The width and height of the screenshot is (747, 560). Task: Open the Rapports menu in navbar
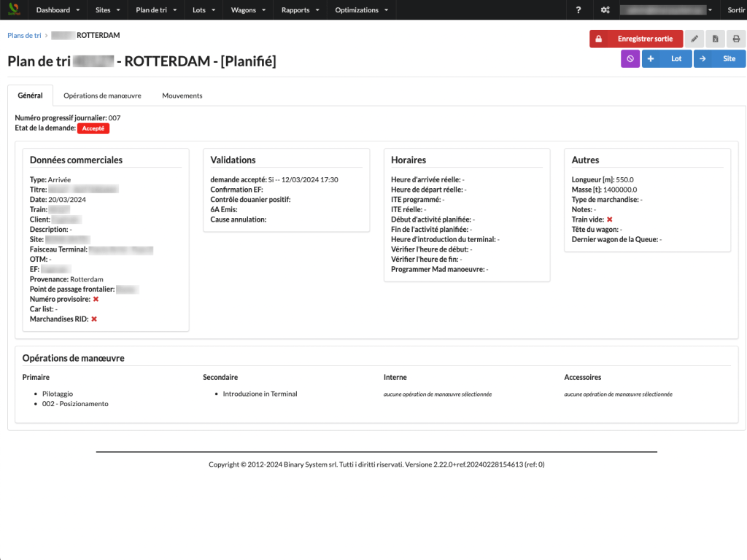pos(299,10)
